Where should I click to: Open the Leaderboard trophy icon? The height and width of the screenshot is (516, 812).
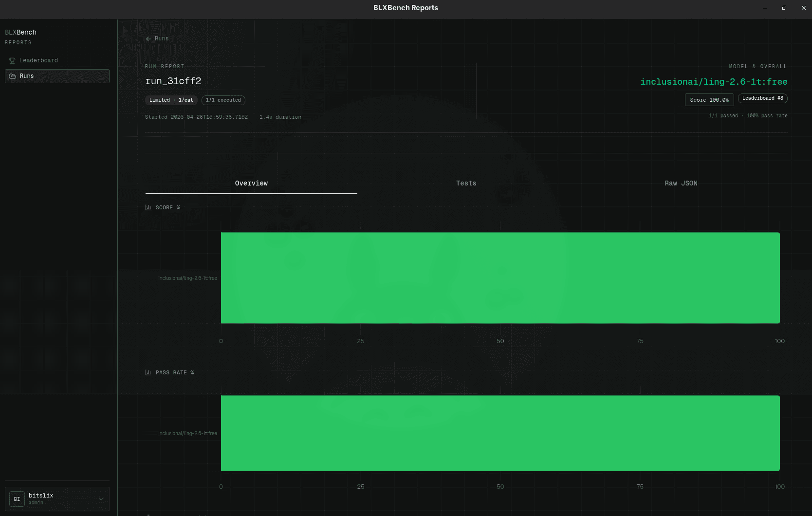13,60
